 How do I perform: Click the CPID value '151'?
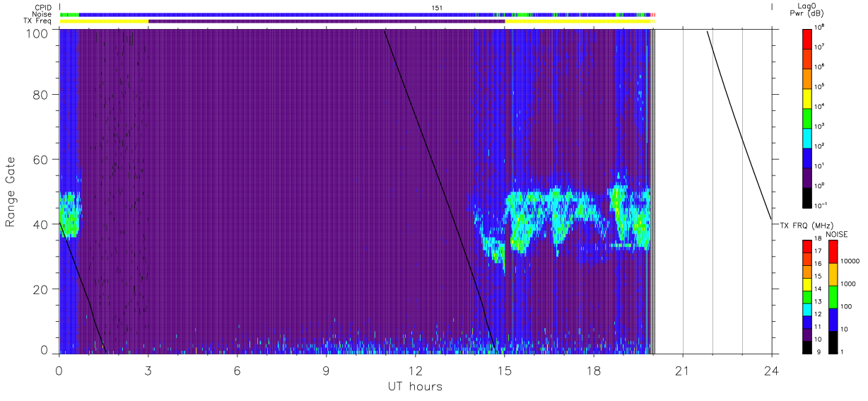(437, 8)
